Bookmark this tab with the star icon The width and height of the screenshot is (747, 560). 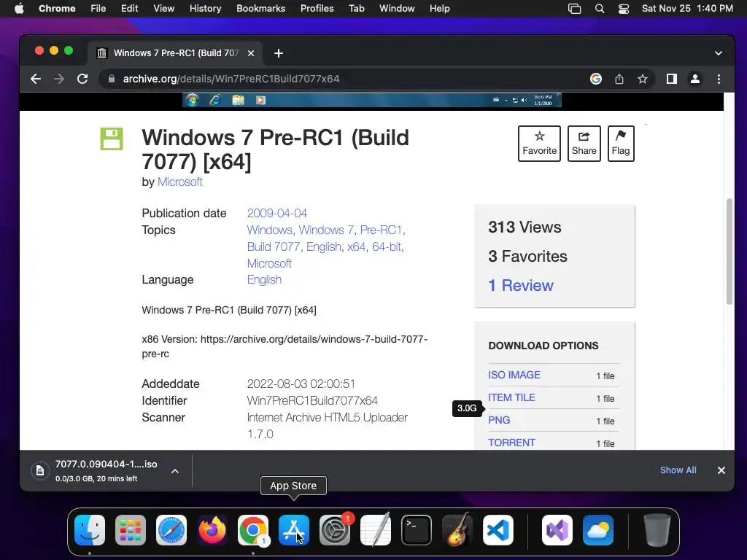[x=642, y=79]
